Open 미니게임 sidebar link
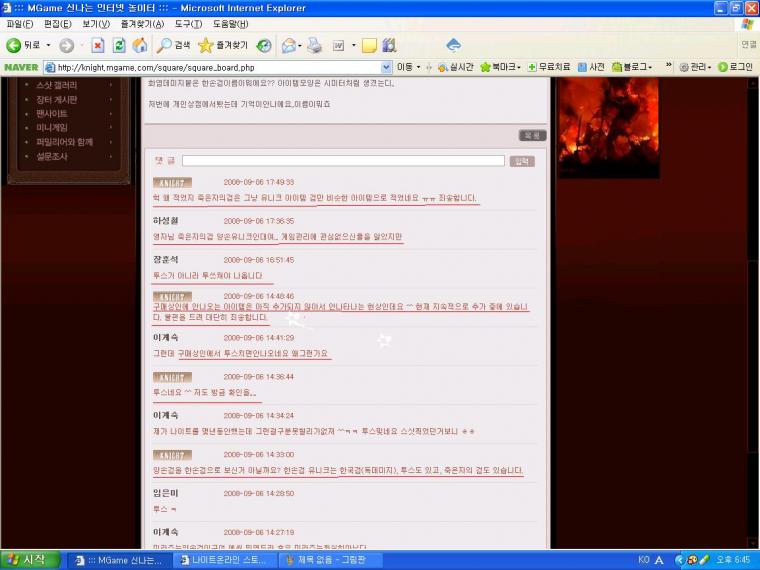Screen dimensions: 760x570 [52, 127]
